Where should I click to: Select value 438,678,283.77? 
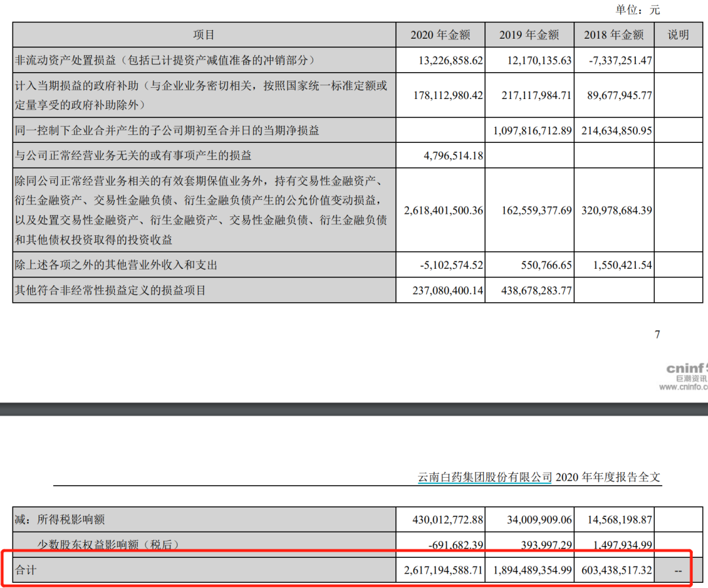(536, 290)
